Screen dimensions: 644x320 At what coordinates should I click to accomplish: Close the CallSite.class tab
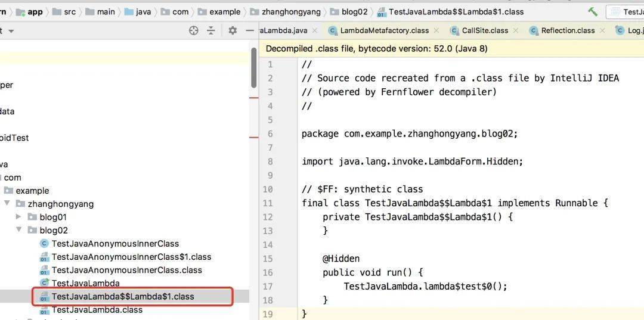pos(515,30)
